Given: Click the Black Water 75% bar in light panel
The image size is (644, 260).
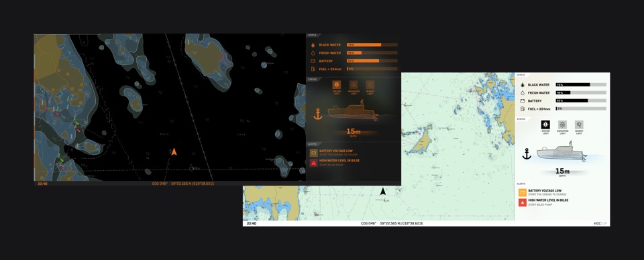Looking at the screenshot, I should click(581, 85).
